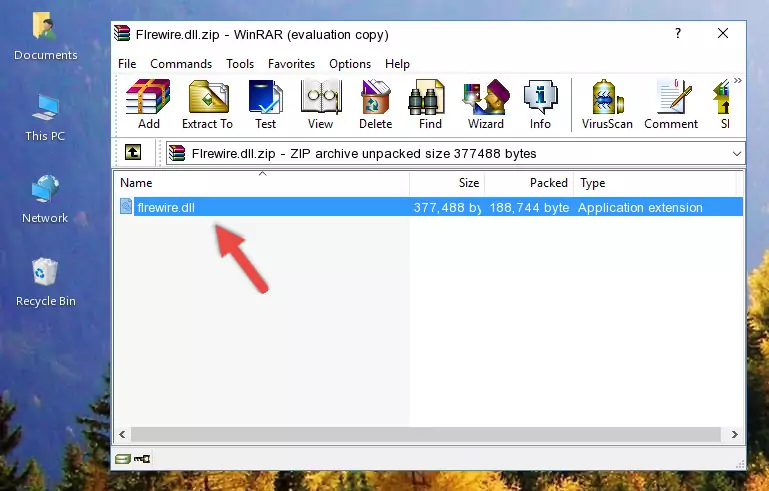Click the Delete toolbar icon
The width and height of the screenshot is (769, 491).
pos(376,104)
